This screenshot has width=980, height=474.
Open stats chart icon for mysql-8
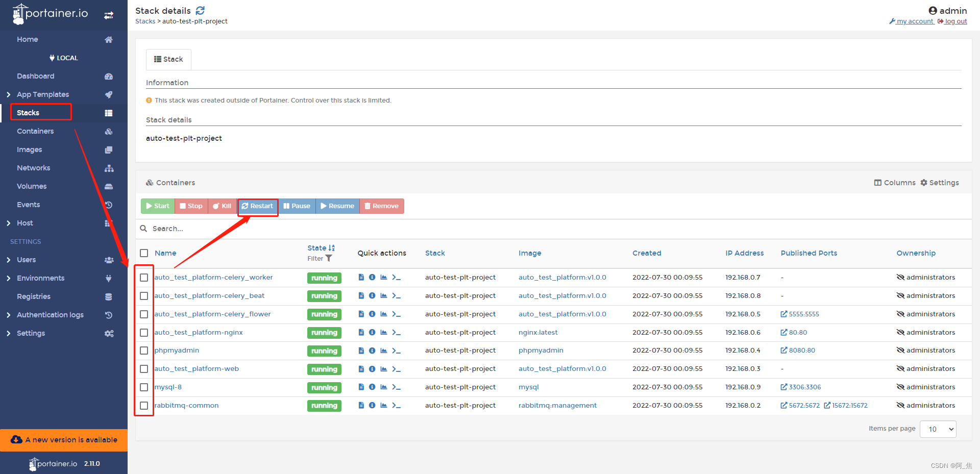(384, 387)
